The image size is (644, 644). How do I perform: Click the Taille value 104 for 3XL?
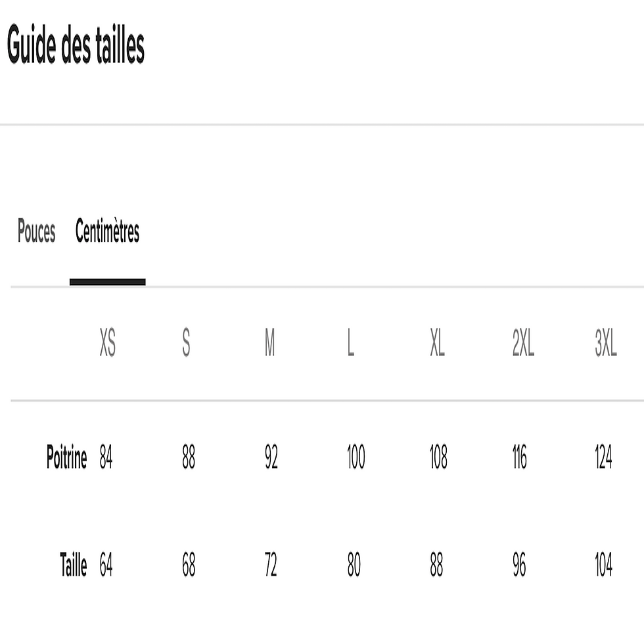603,564
